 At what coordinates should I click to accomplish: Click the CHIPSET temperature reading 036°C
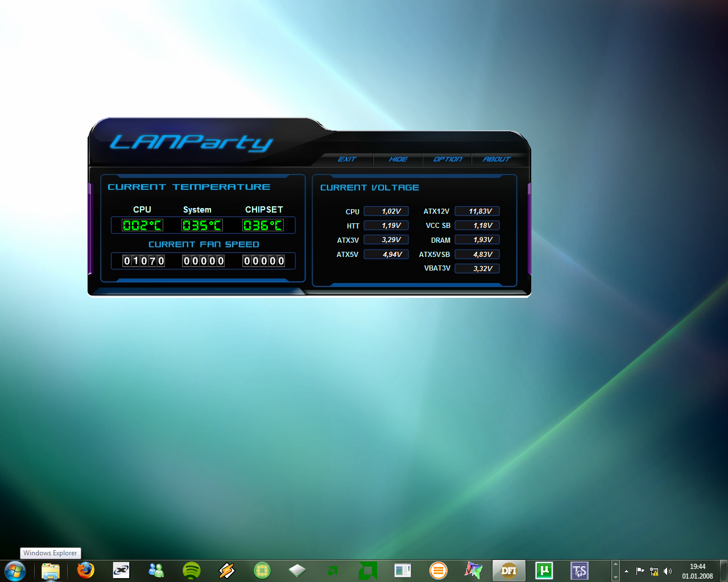pos(263,225)
